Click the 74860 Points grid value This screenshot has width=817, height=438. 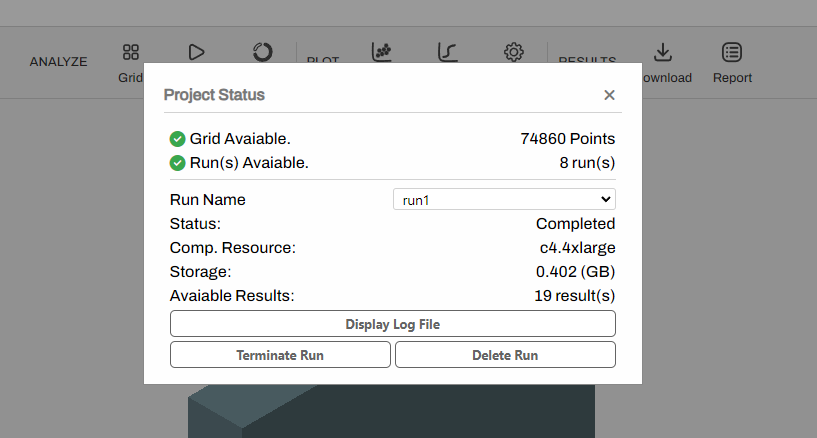(x=567, y=139)
